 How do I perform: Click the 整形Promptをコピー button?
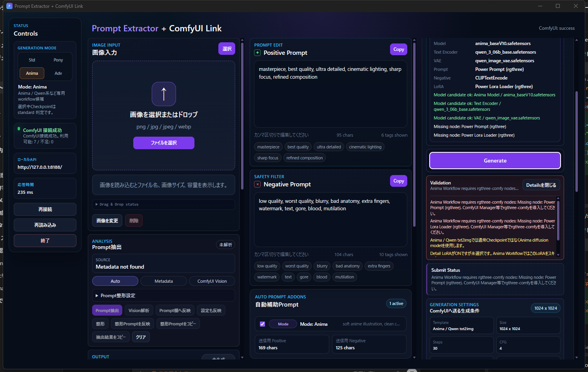(178, 324)
